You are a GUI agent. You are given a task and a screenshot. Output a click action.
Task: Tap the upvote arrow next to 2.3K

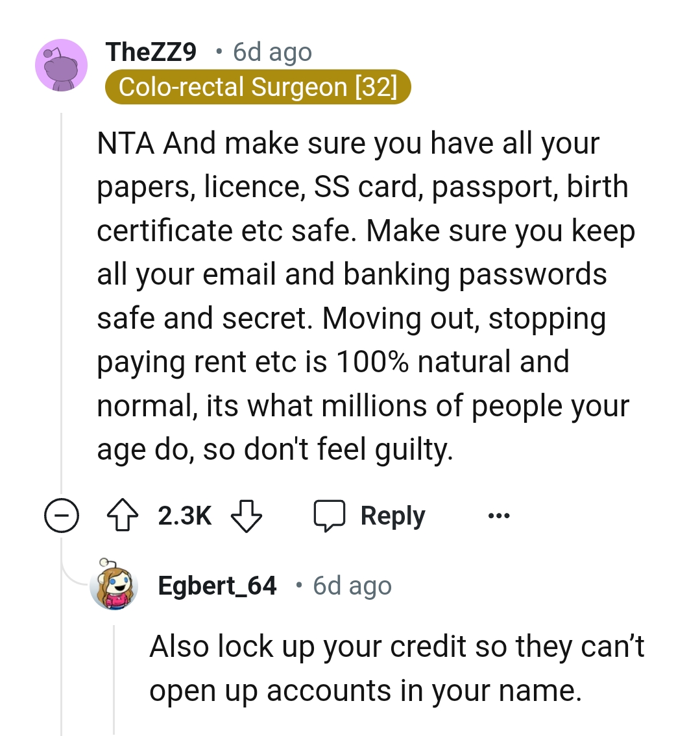click(x=124, y=515)
